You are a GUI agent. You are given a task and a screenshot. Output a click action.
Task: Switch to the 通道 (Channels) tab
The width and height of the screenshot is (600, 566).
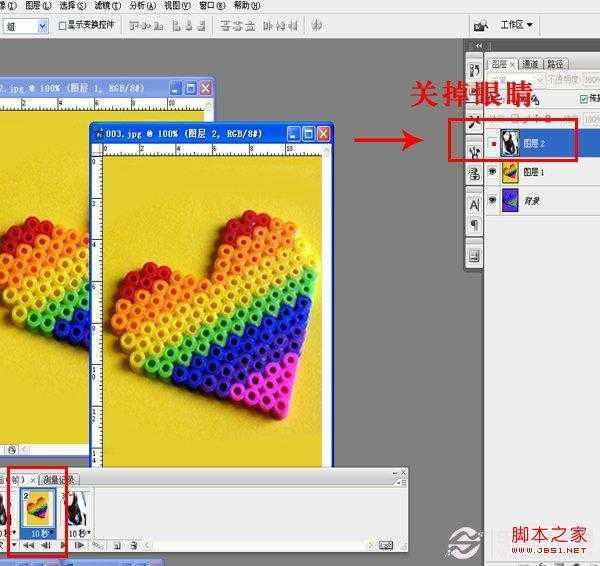529,64
